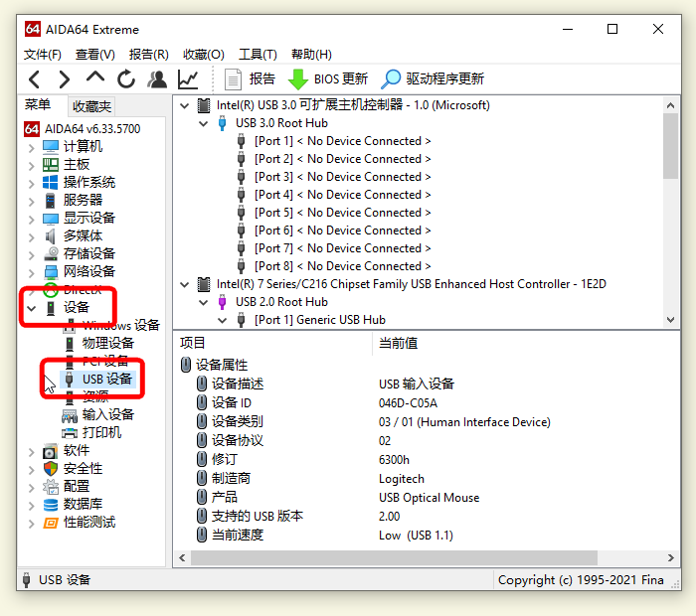Select 物理设备 in the tree

coord(107,343)
